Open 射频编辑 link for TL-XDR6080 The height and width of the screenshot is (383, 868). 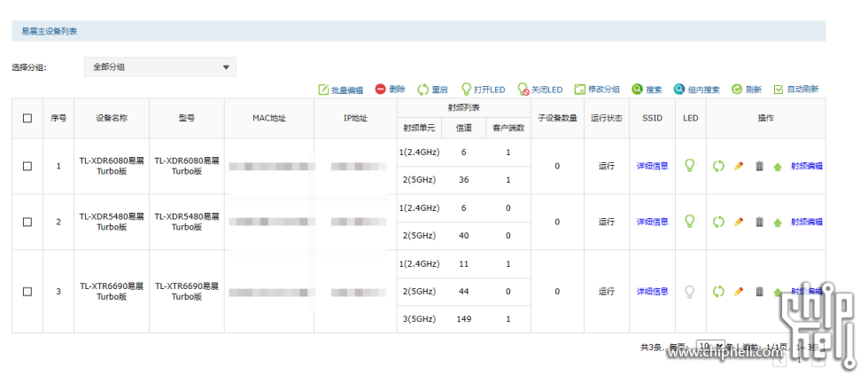(807, 166)
